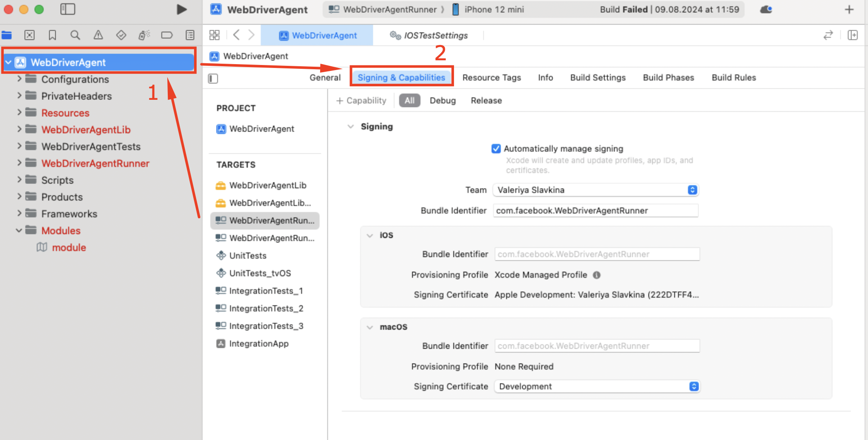Open the Project navigator folder icon
The height and width of the screenshot is (440, 868).
[7, 35]
